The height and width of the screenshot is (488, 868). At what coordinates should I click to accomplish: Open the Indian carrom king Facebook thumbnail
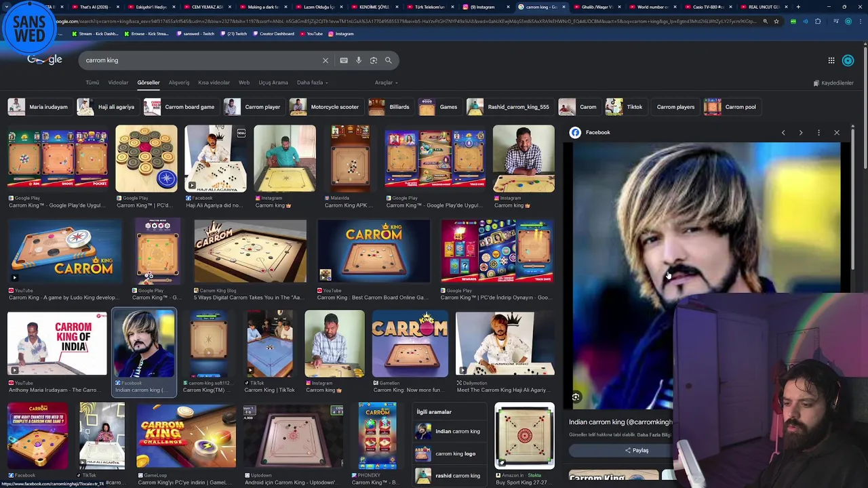click(x=144, y=343)
